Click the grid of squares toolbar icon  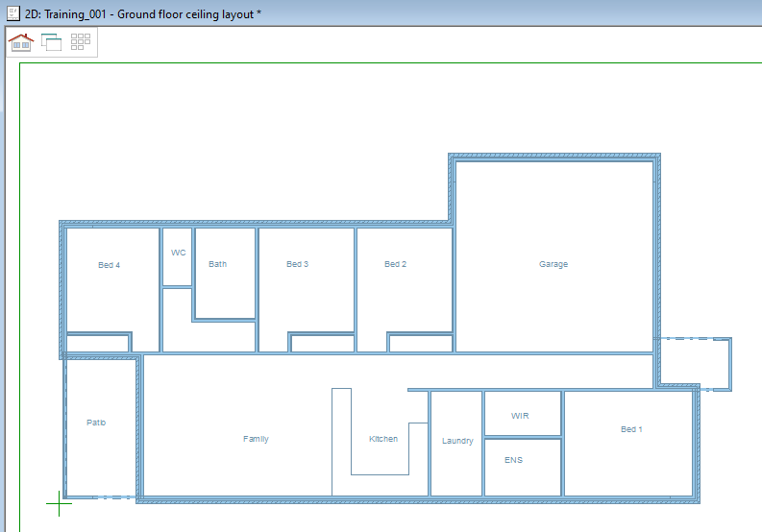point(81,42)
